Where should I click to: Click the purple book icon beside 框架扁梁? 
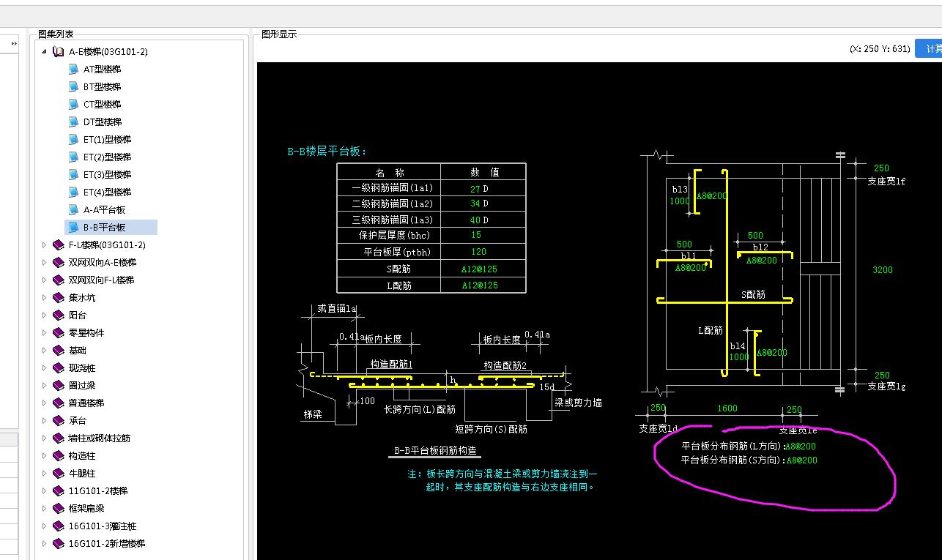59,509
